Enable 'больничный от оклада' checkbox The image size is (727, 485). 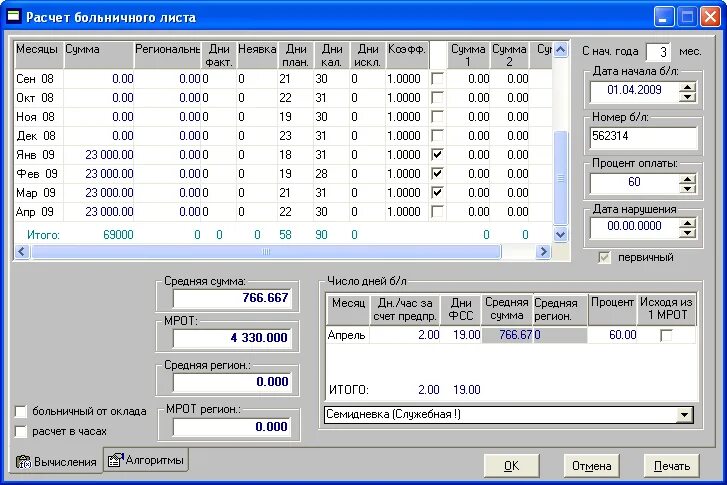pyautogui.click(x=21, y=411)
